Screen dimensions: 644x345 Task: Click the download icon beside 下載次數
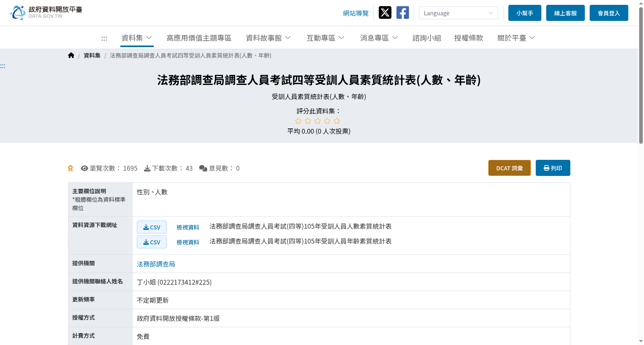pyautogui.click(x=147, y=168)
